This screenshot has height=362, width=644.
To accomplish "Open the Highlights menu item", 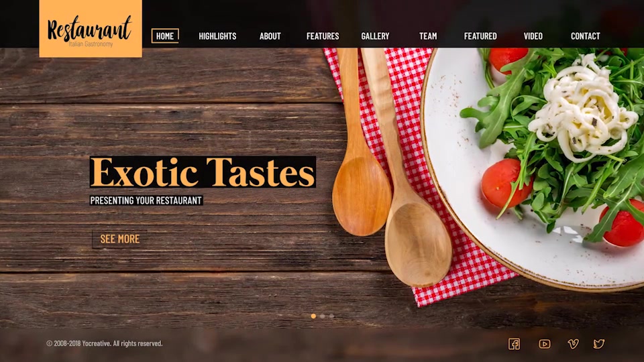I will click(x=217, y=36).
